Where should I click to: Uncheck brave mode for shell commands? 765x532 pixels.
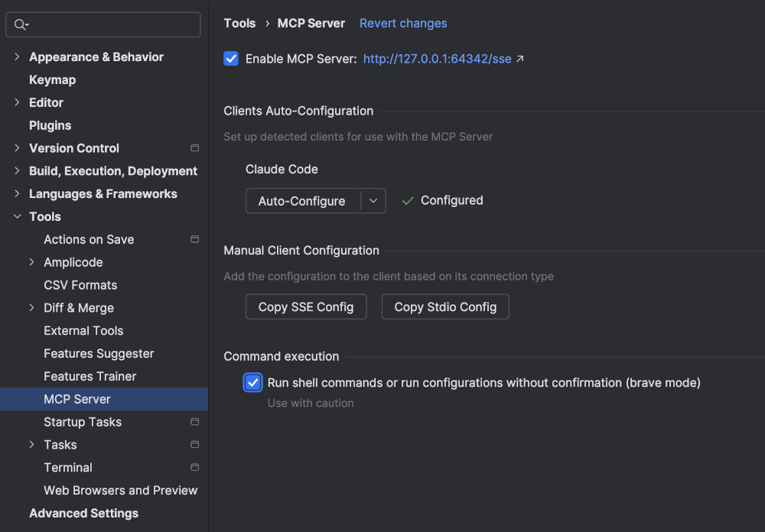click(x=252, y=382)
